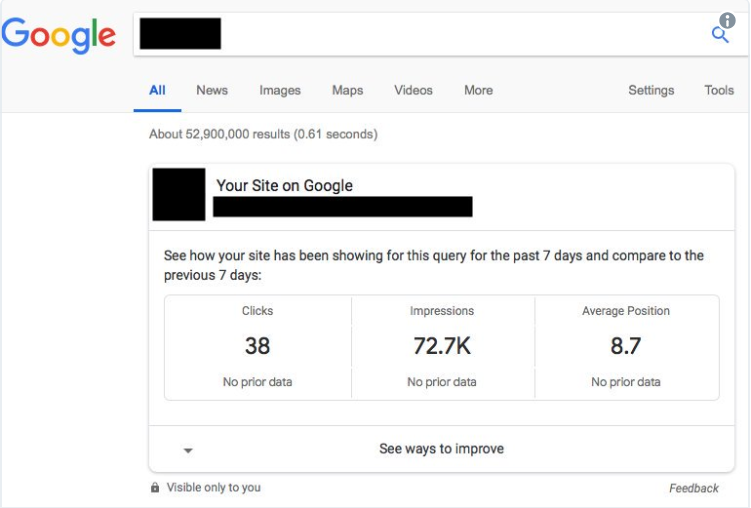Screen dimensions: 751x508
Task: Select the All results tab
Action: pyautogui.click(x=157, y=90)
